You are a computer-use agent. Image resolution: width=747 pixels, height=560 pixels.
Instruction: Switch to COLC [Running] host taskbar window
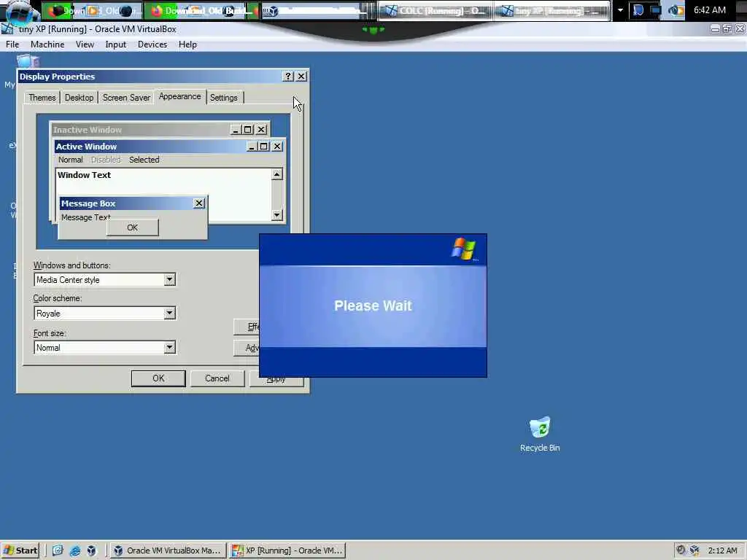click(x=435, y=10)
